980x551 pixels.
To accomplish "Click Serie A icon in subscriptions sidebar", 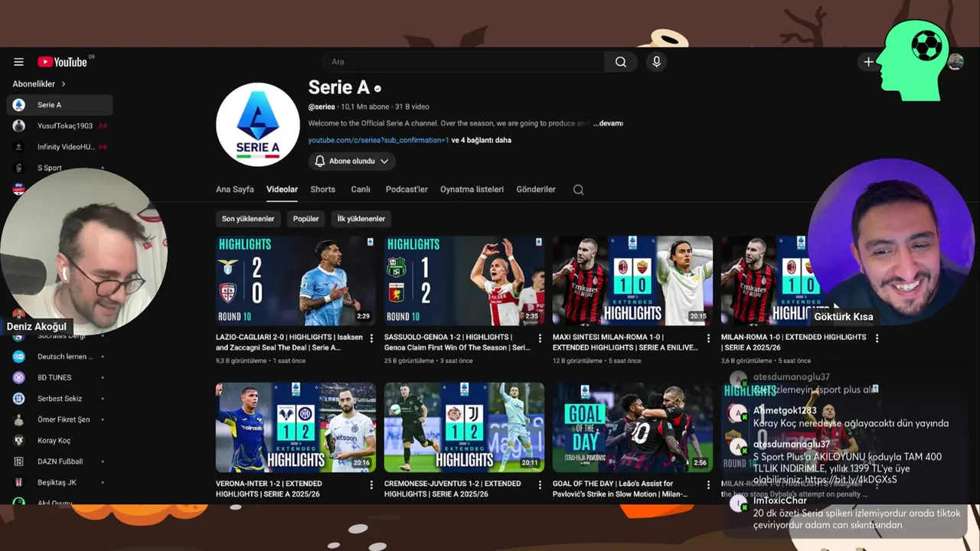I will pos(19,105).
